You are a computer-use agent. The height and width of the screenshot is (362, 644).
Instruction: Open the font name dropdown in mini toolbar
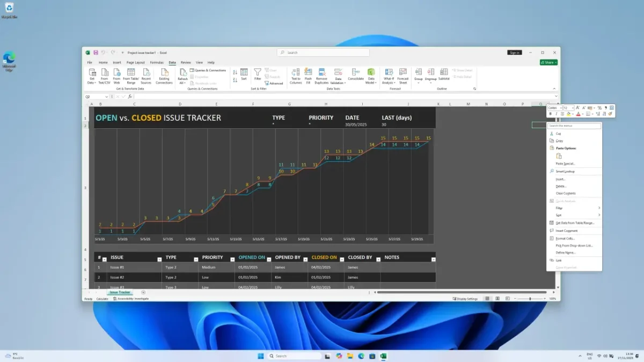pyautogui.click(x=554, y=108)
